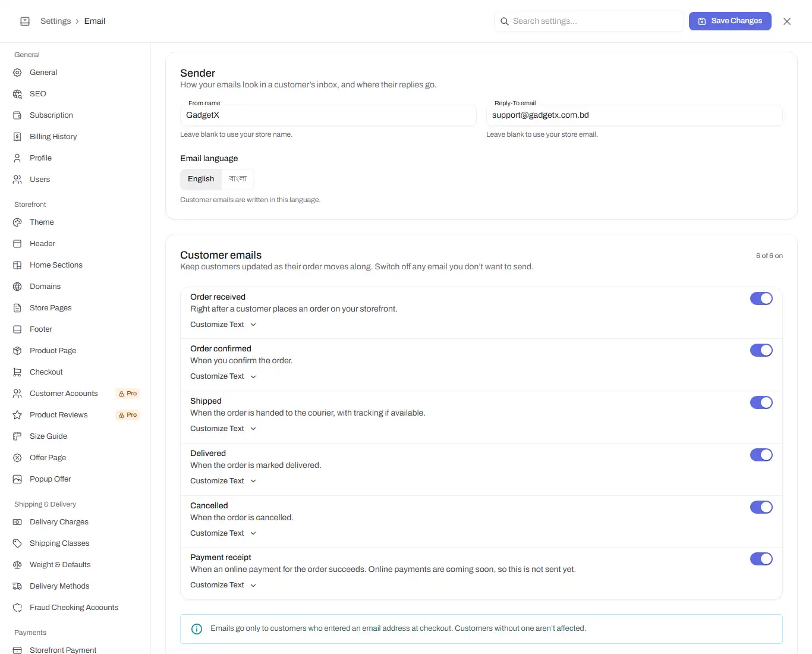This screenshot has width=812, height=654.
Task: Click the Theme palette icon
Action: click(x=17, y=222)
